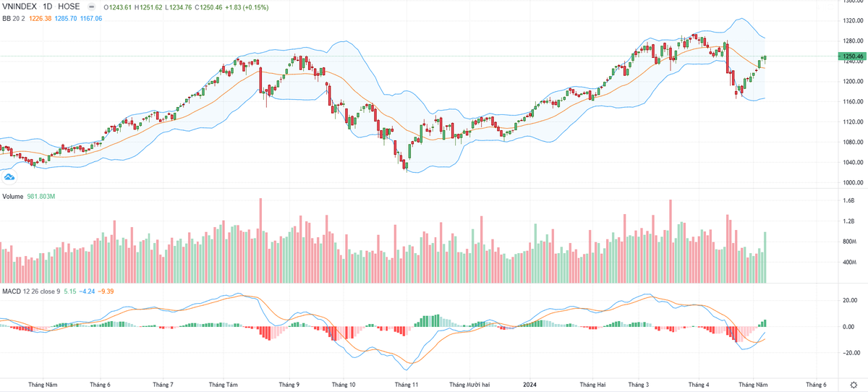Click the 1040.00 price axis label
This screenshot has width=868, height=392.
850,163
